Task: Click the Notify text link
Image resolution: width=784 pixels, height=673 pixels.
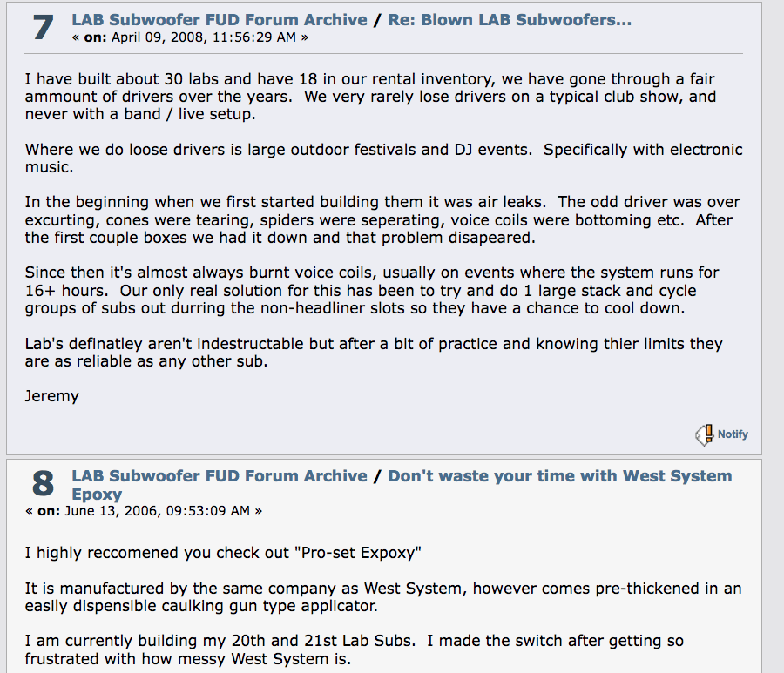Action: point(733,434)
